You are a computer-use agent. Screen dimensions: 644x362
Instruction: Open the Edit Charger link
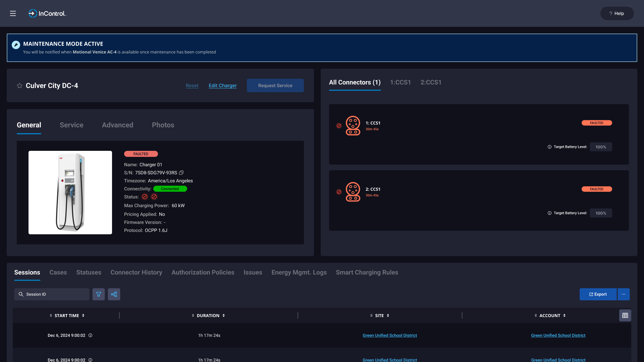222,85
